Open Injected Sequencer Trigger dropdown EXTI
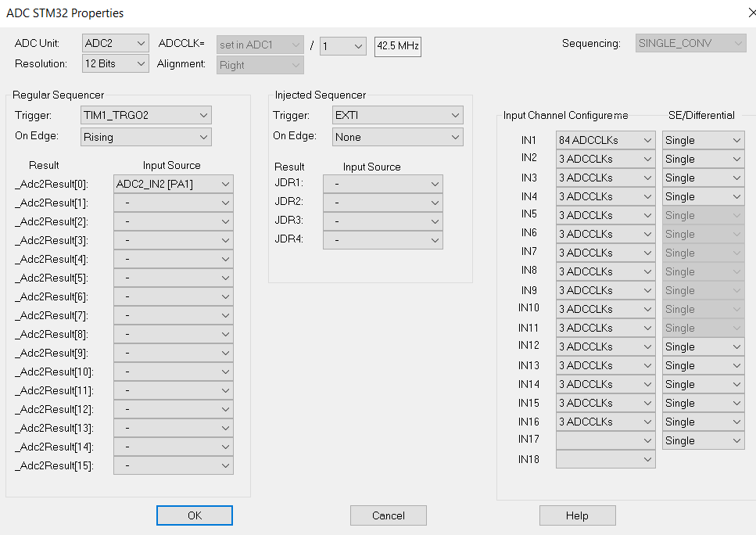The width and height of the screenshot is (756, 535). [x=398, y=115]
